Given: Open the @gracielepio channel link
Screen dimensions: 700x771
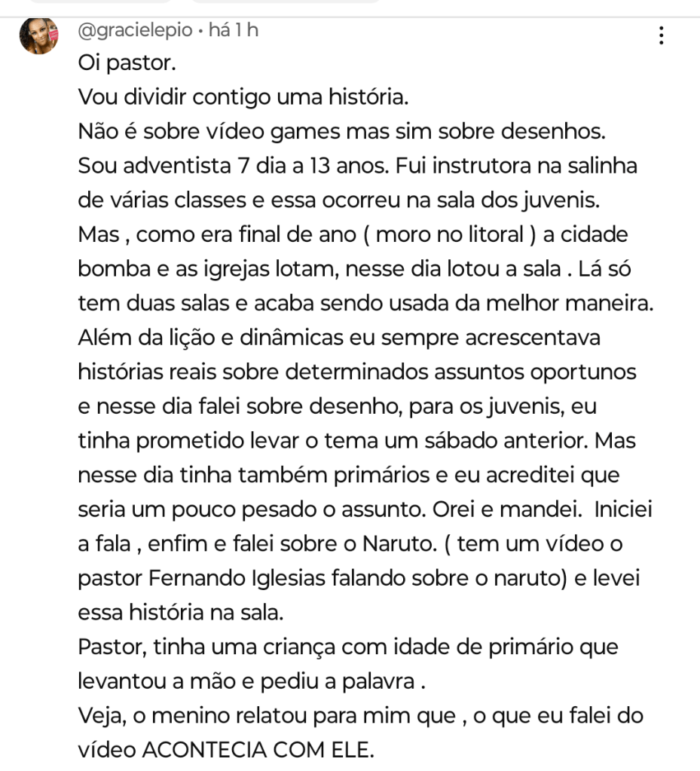Looking at the screenshot, I should [x=134, y=31].
